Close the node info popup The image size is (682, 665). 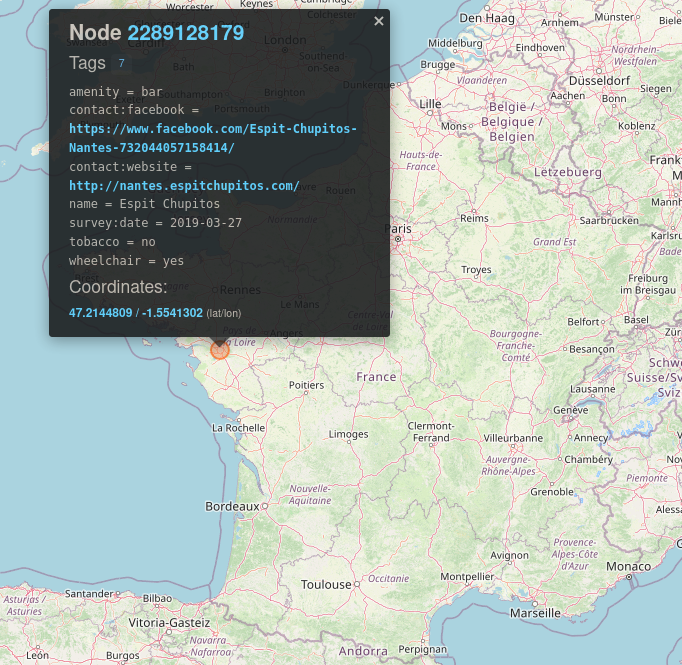coord(378,21)
